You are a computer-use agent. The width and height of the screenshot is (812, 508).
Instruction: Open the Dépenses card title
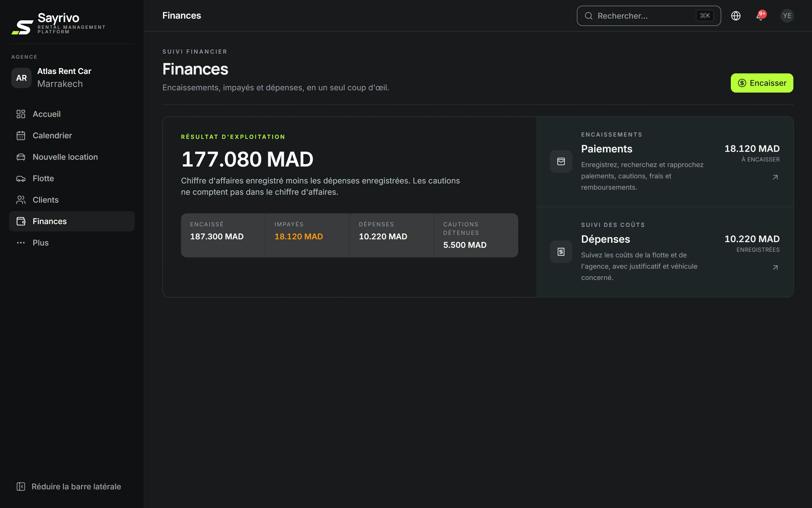tap(606, 239)
